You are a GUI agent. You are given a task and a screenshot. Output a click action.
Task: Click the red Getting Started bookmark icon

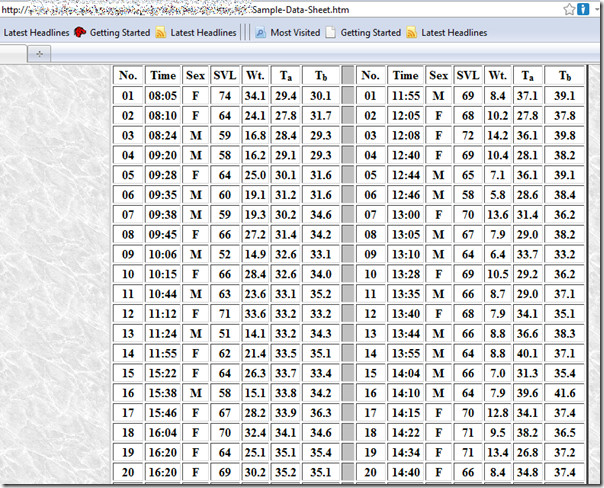click(80, 32)
